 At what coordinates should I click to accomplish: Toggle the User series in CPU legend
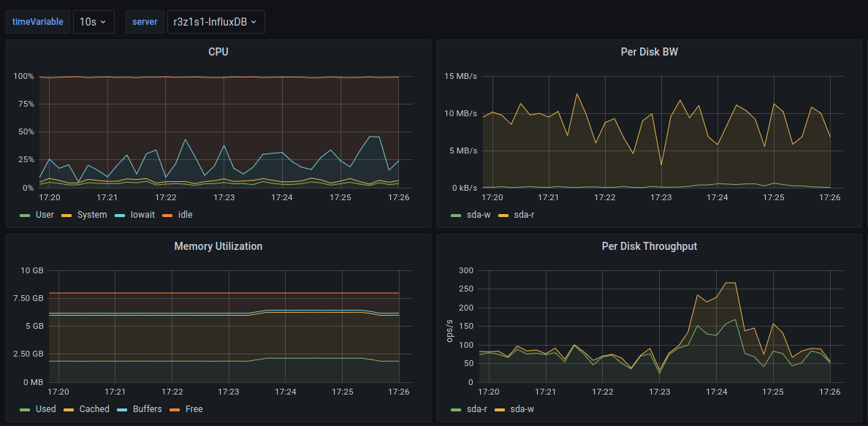45,215
